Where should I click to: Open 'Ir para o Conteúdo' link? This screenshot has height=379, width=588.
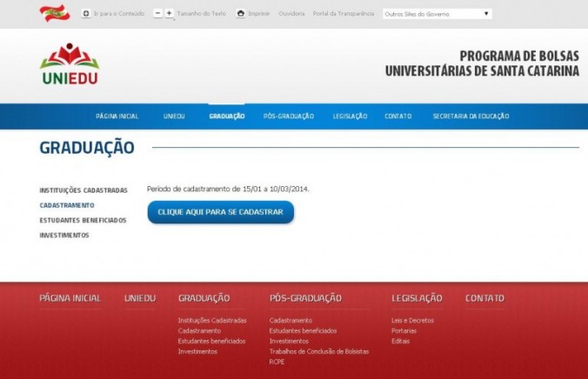(x=119, y=14)
